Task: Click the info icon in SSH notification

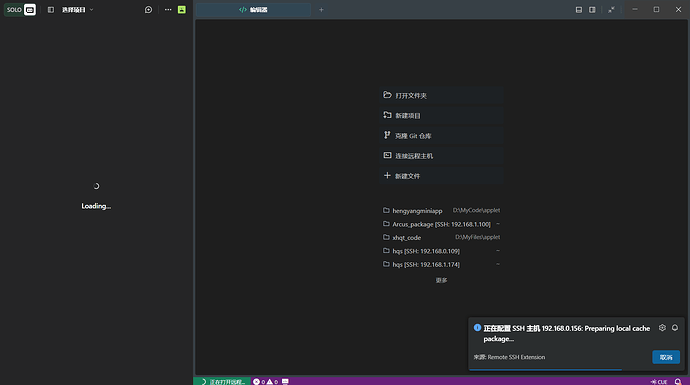Action: (477, 328)
